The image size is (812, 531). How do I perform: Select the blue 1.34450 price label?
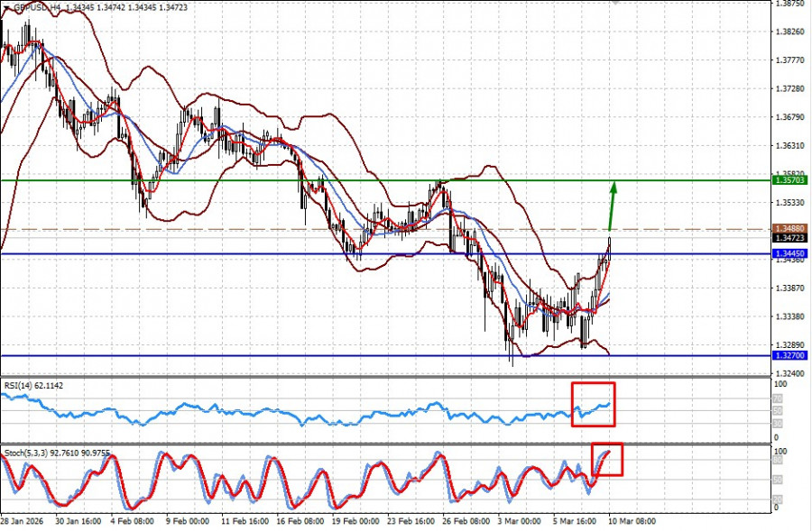coord(789,253)
